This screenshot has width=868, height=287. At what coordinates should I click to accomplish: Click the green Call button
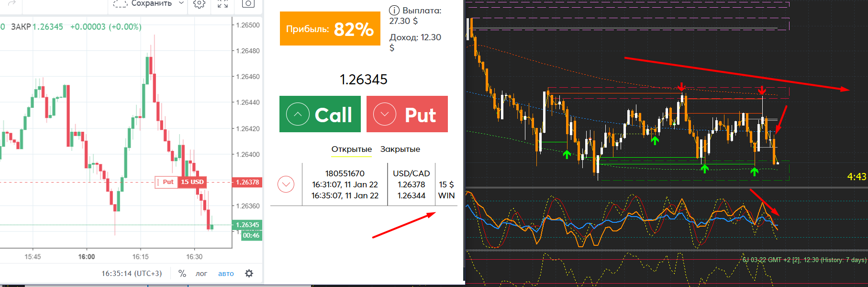coord(320,114)
